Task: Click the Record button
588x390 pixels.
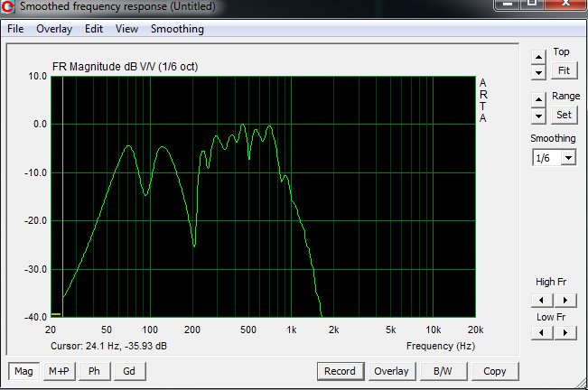Action: (x=341, y=371)
